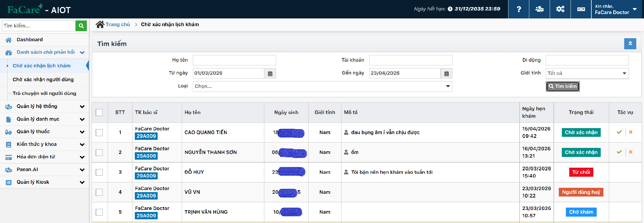Open the Giới tính dropdown
The width and height of the screenshot is (644, 223).
[587, 73]
